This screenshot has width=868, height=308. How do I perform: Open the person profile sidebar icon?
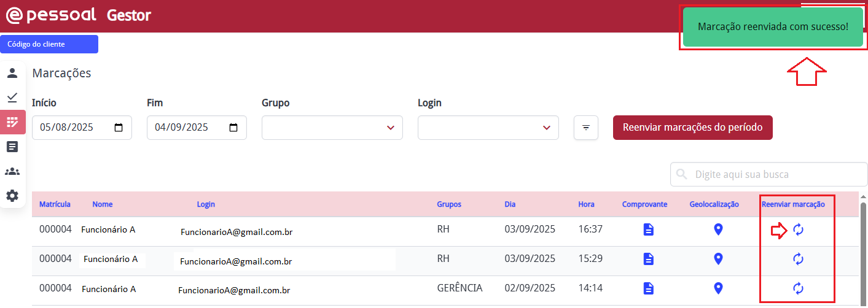pos(12,73)
